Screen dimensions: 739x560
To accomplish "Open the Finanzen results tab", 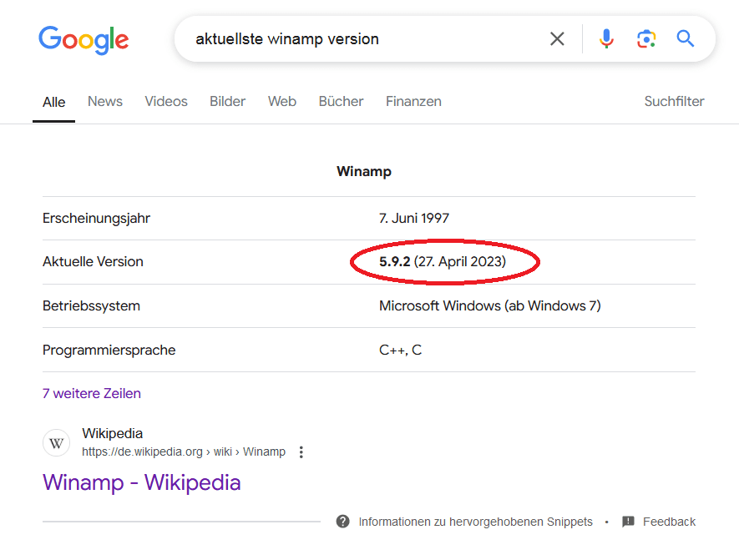I will (x=413, y=102).
